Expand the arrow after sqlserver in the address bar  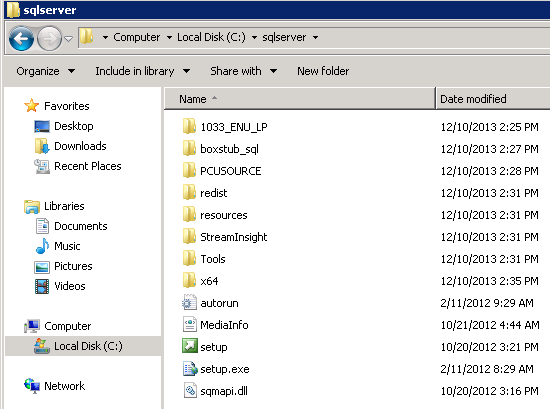tap(315, 37)
